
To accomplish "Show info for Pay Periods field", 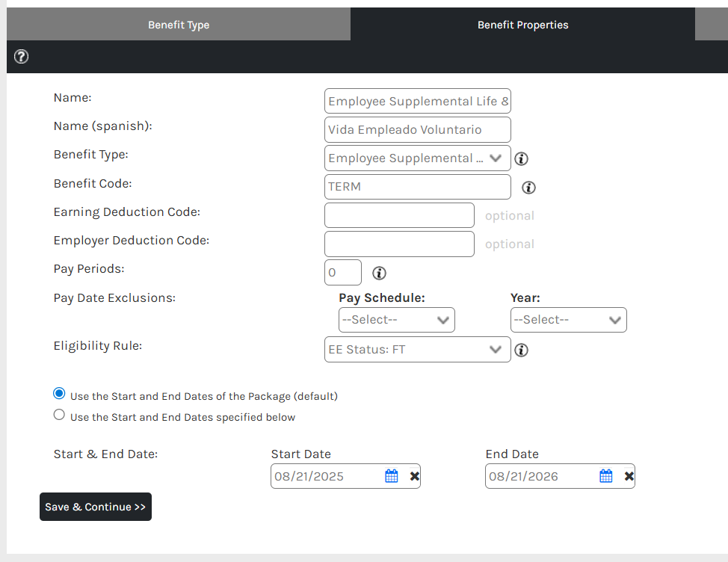I will point(379,273).
